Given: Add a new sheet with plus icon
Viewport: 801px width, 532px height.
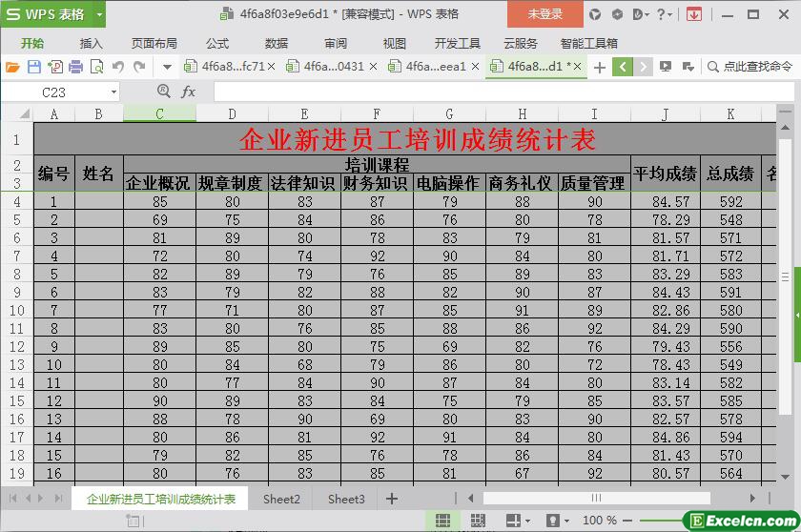Looking at the screenshot, I should [x=391, y=499].
